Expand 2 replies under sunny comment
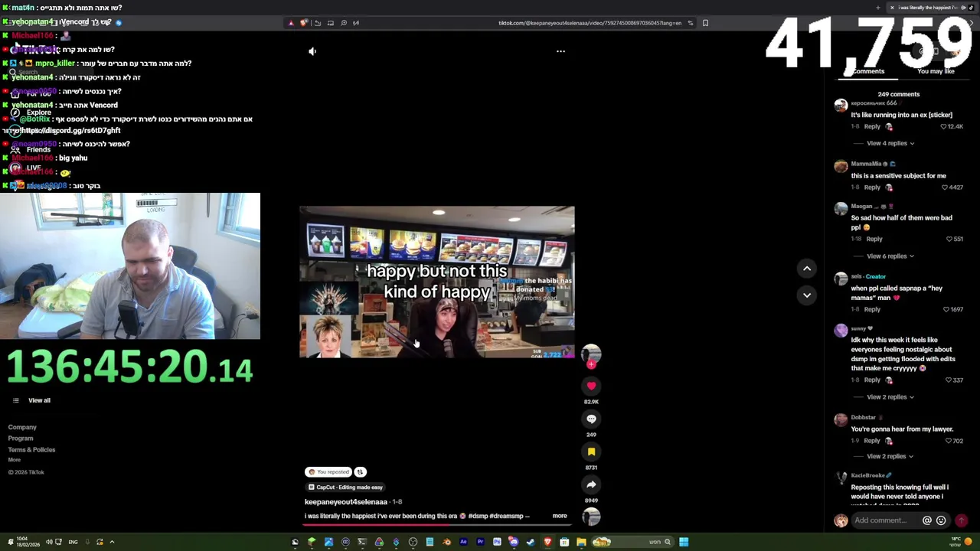 pos(890,397)
